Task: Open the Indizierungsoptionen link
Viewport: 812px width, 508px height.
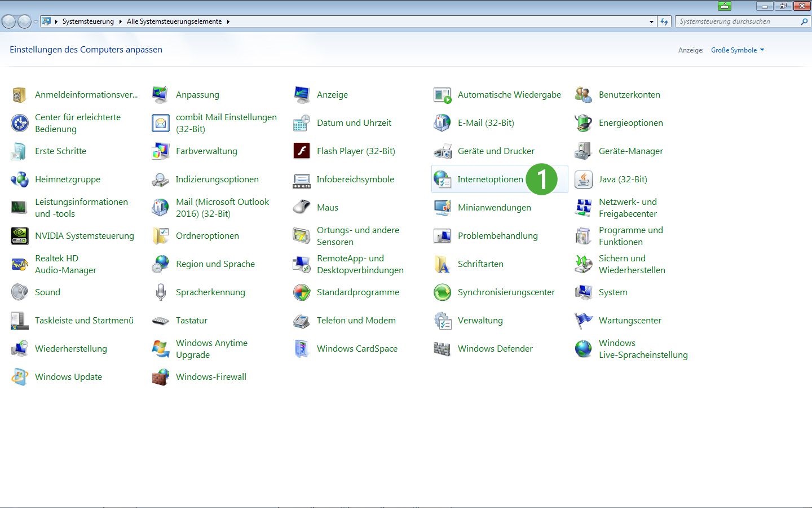Action: click(217, 179)
